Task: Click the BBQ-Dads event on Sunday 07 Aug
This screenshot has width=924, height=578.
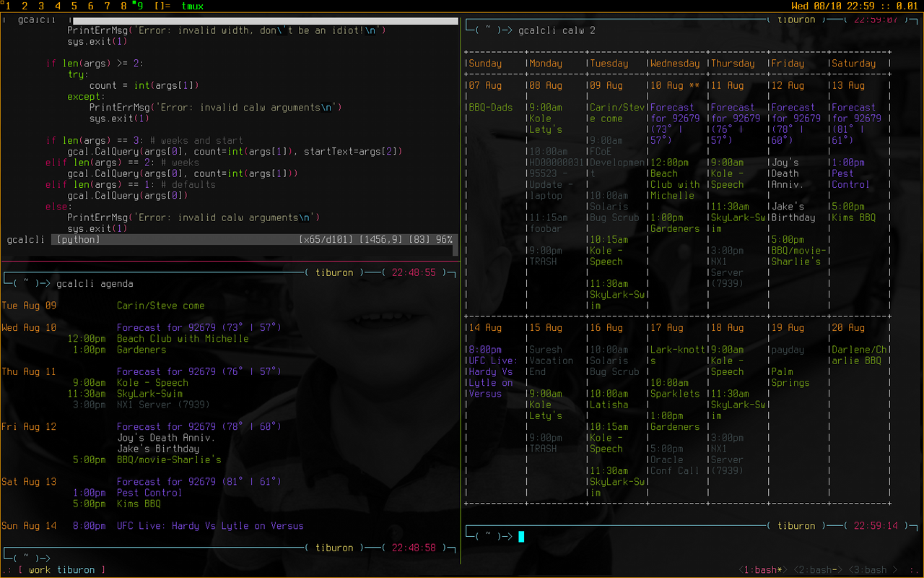Action: click(x=491, y=108)
